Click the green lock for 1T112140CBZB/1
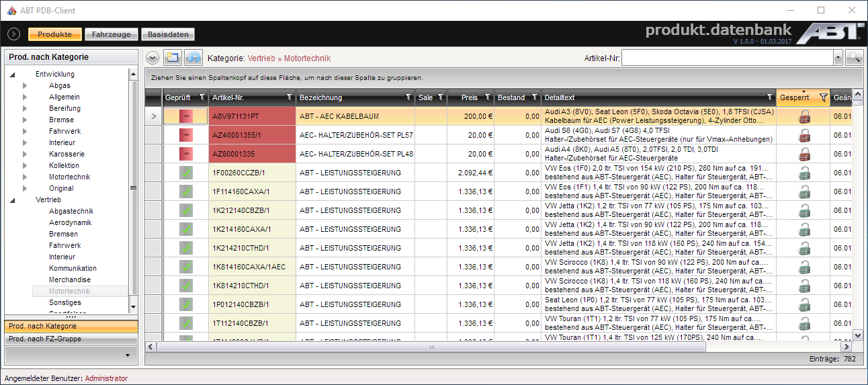Viewport: 868px width, 385px height. 804,323
